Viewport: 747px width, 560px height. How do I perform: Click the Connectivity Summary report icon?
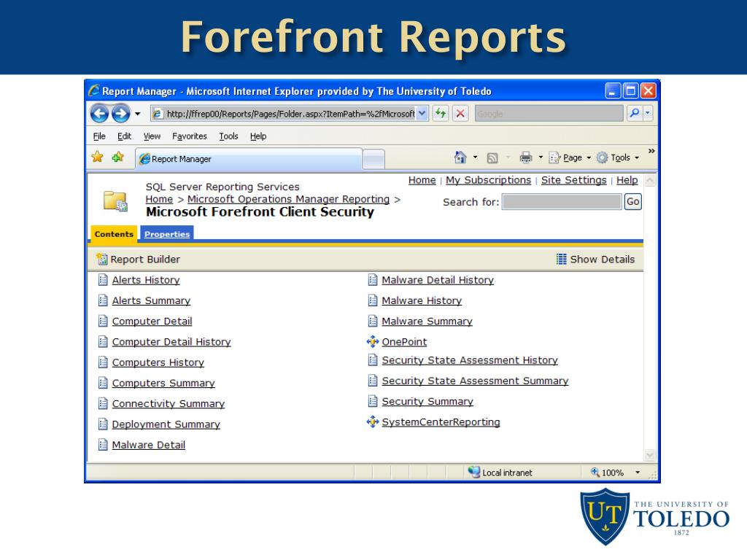pos(103,403)
